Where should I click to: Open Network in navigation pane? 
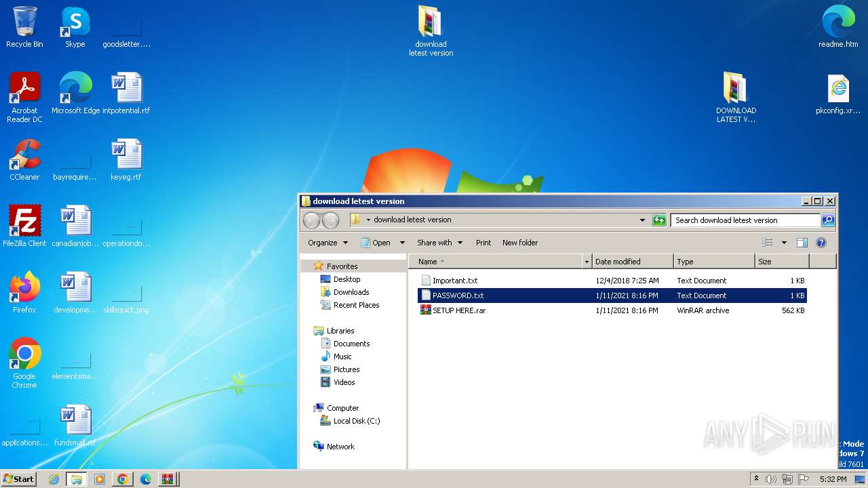pos(340,447)
